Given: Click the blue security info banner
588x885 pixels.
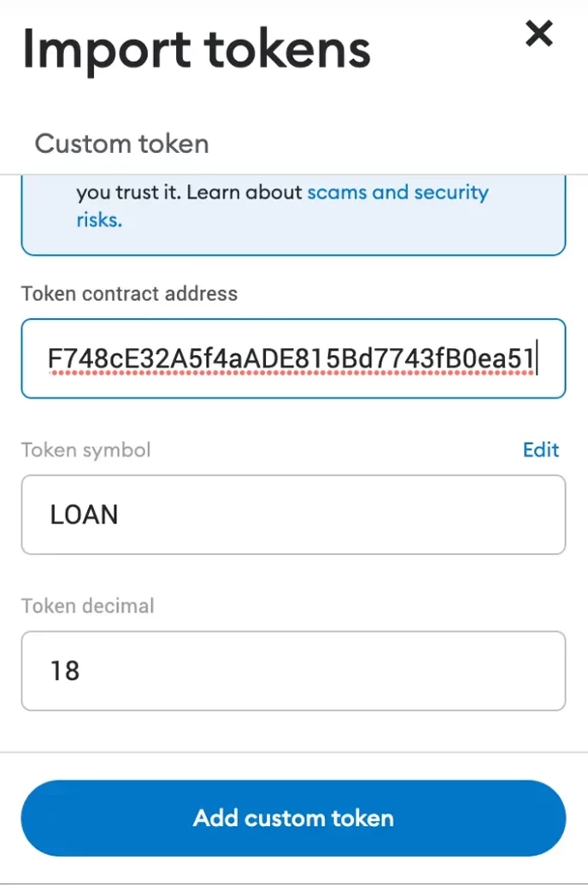Looking at the screenshot, I should pyautogui.click(x=293, y=215).
